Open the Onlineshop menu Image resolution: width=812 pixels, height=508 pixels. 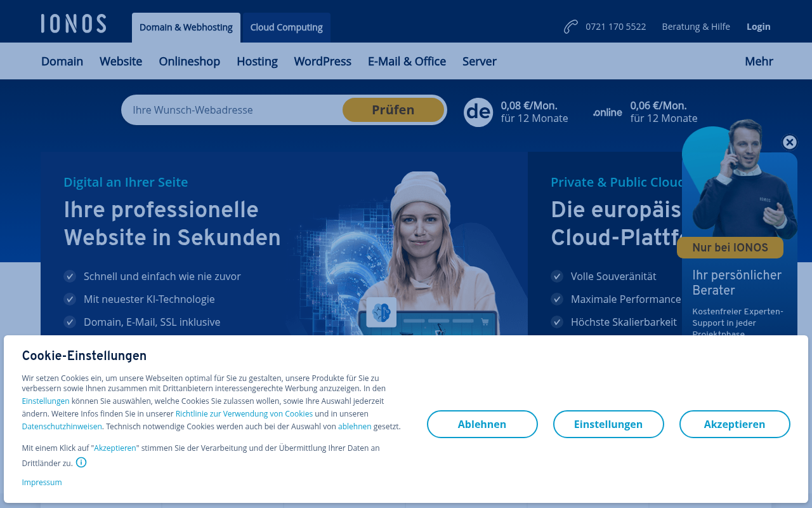coord(189,61)
